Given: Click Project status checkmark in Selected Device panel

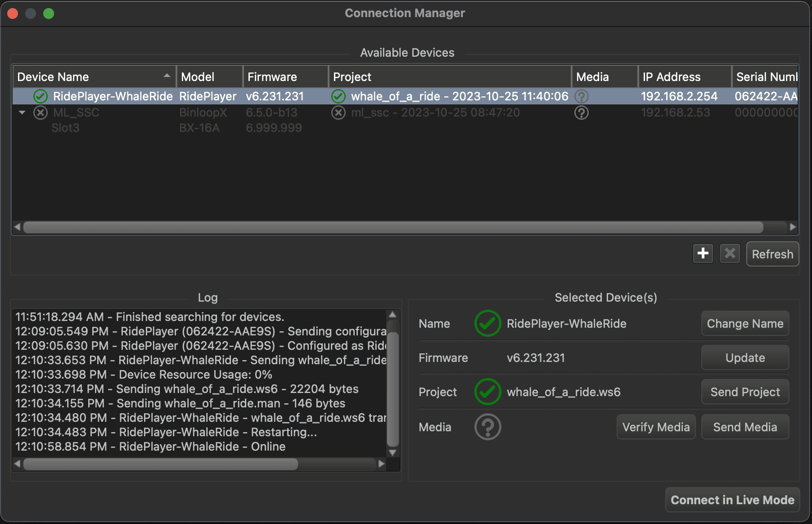Looking at the screenshot, I should (x=487, y=392).
